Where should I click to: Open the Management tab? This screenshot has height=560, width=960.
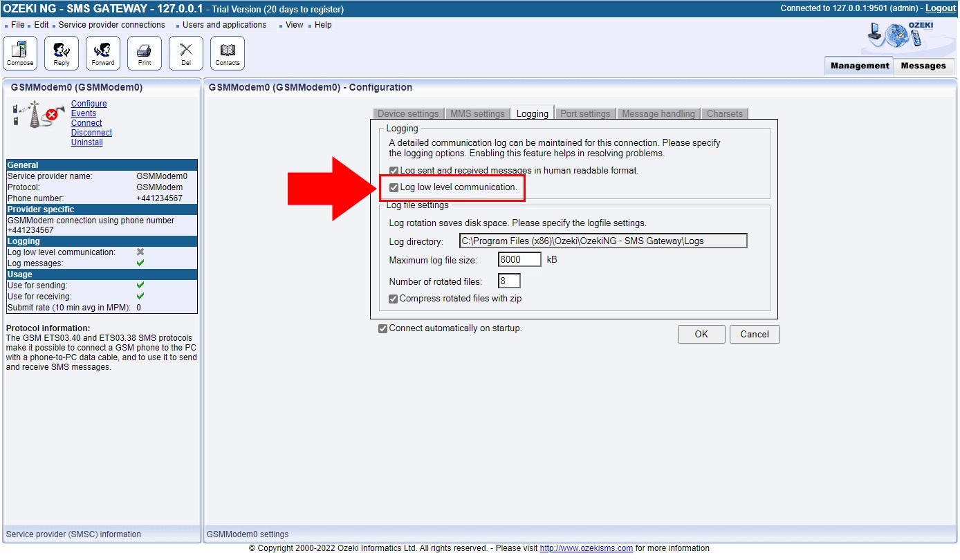[860, 66]
